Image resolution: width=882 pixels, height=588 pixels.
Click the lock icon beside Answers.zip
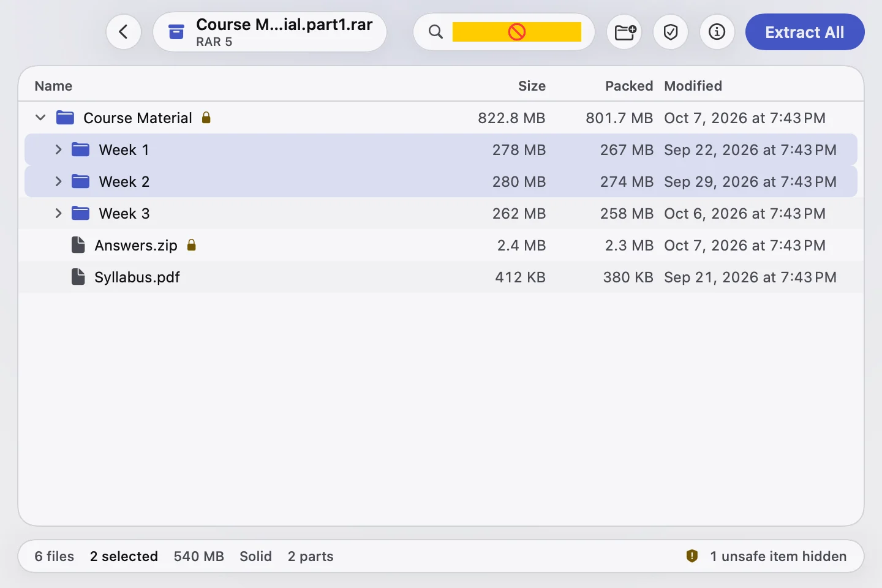192,245
